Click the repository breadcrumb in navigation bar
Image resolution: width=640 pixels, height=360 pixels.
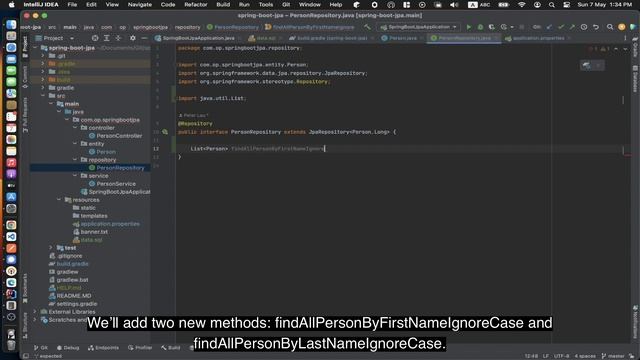(188, 27)
